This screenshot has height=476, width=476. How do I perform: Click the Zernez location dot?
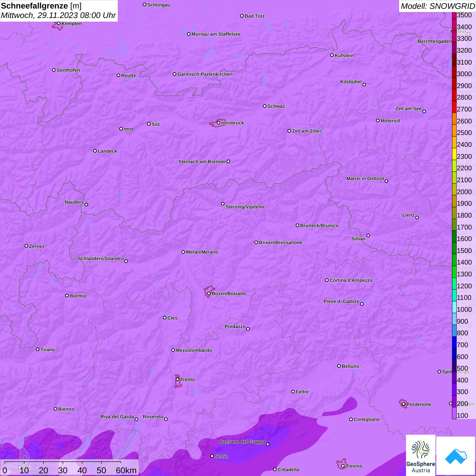[x=26, y=246]
